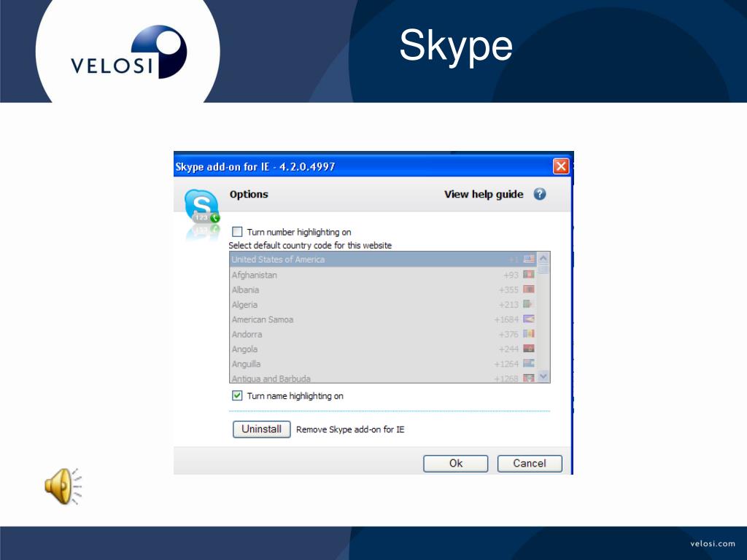Click the Anguilla flag icon
Image resolution: width=747 pixels, height=560 pixels.
pyautogui.click(x=529, y=363)
